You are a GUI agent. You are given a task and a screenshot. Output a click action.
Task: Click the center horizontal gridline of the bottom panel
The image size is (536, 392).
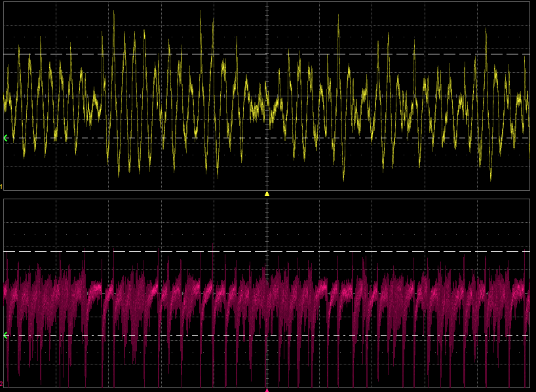click(164, 293)
